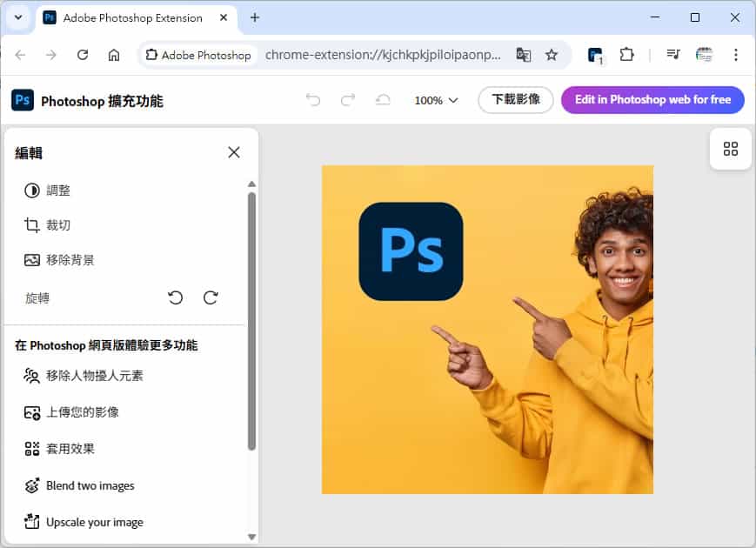Close the 編輯 panel with the X
Screen dimensions: 756x548
[x=233, y=151]
